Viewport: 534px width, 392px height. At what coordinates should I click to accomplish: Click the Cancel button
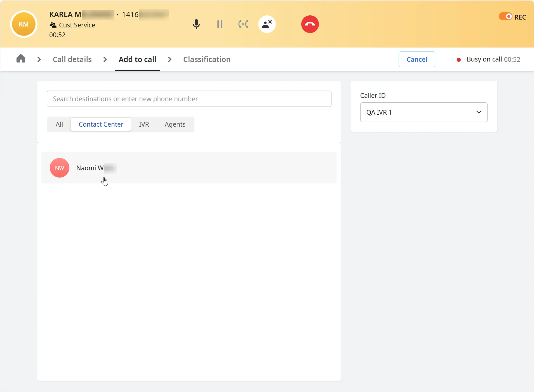(x=417, y=59)
